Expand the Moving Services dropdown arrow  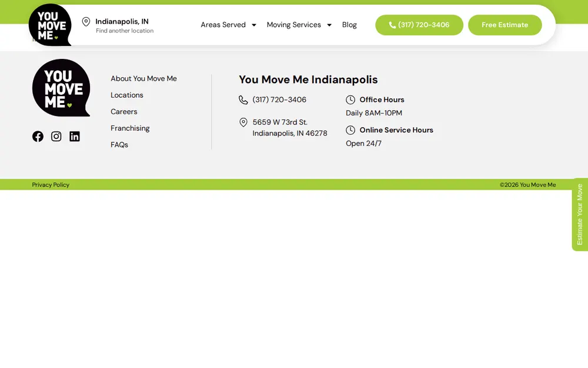(x=329, y=25)
